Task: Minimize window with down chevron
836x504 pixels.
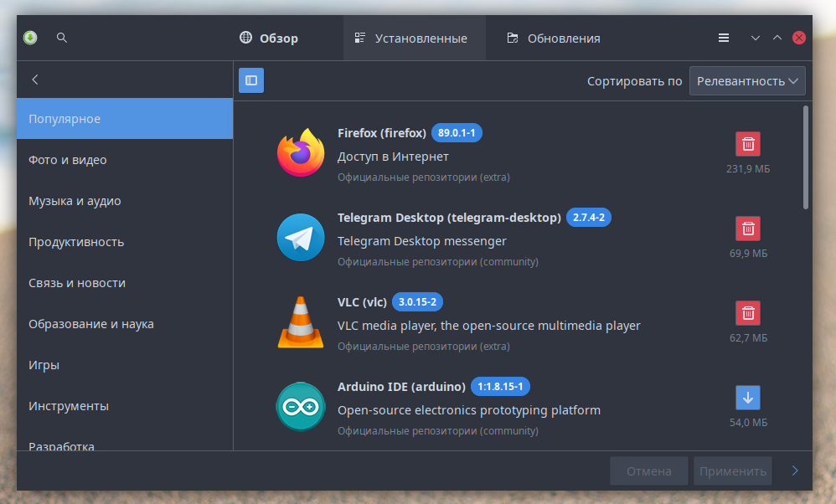Action: [x=756, y=38]
